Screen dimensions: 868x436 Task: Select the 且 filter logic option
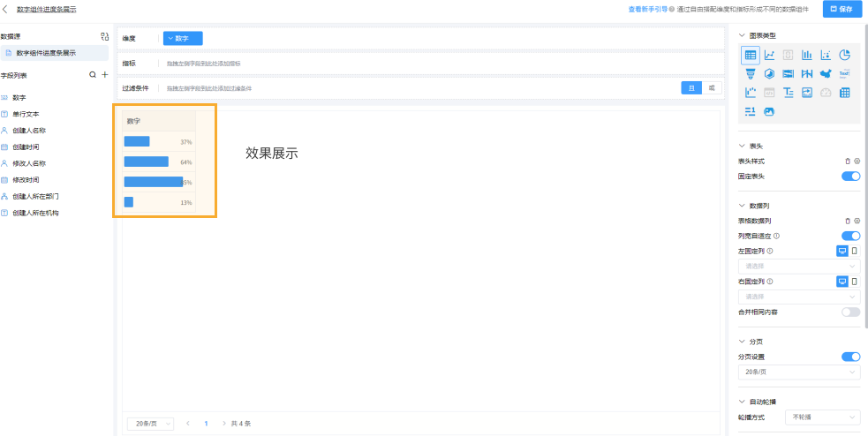coord(691,88)
